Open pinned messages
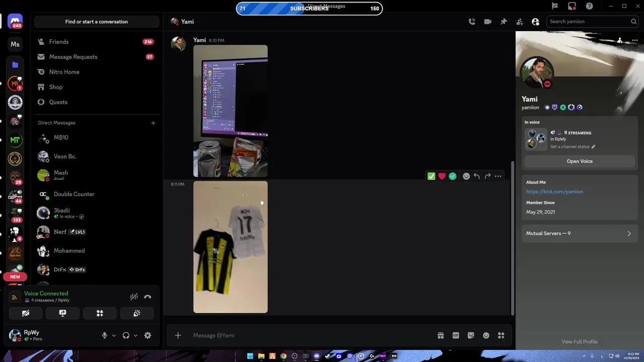The height and width of the screenshot is (362, 644). click(504, 22)
